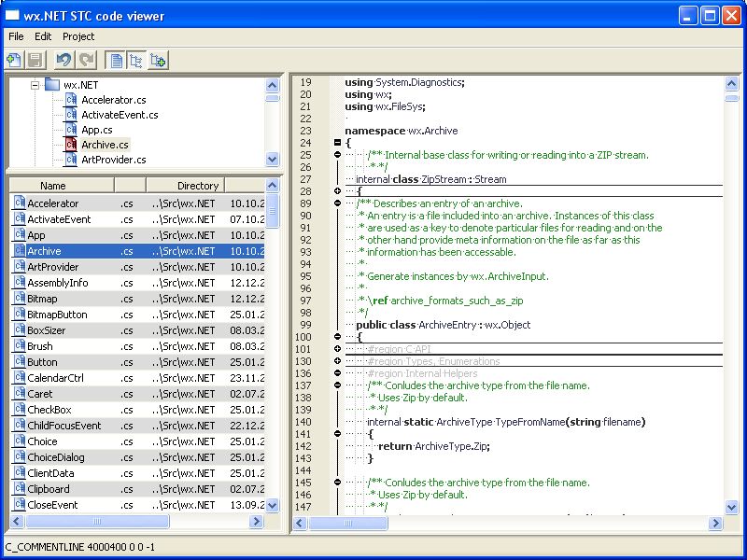The height and width of the screenshot is (560, 747).
Task: Open the File menu
Action: [16, 36]
